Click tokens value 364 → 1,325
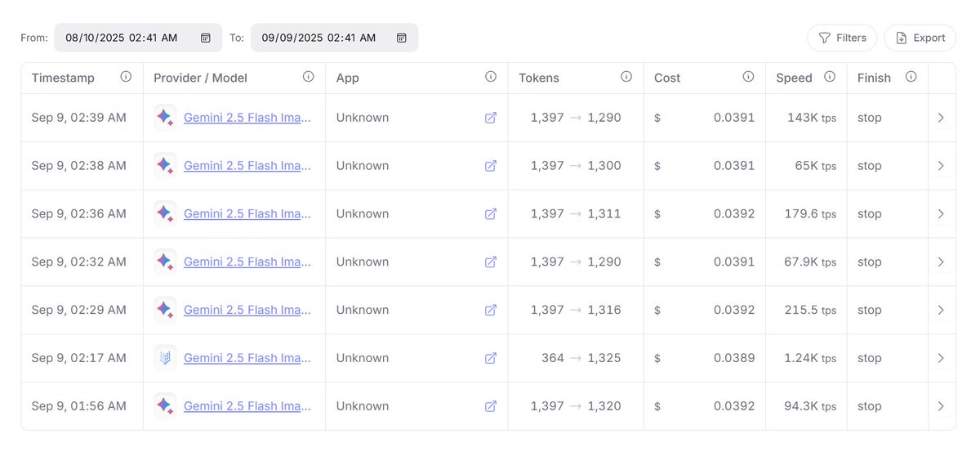 (581, 358)
